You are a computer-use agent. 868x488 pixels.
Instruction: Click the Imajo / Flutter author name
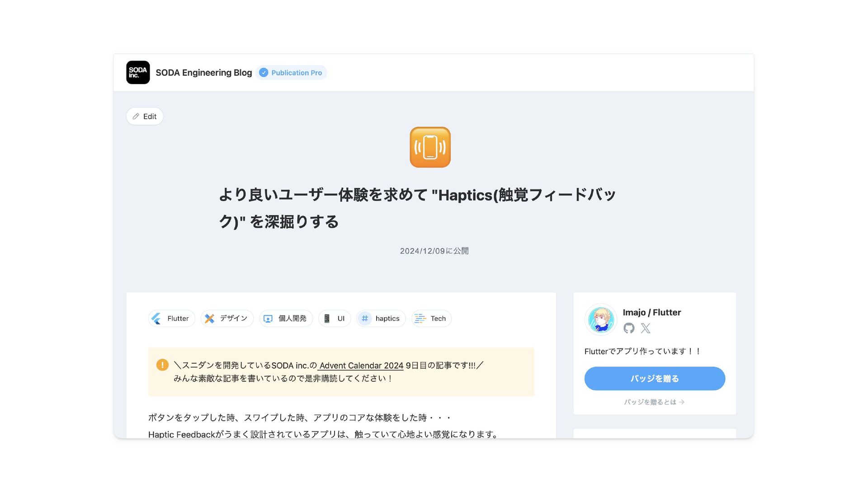click(651, 312)
